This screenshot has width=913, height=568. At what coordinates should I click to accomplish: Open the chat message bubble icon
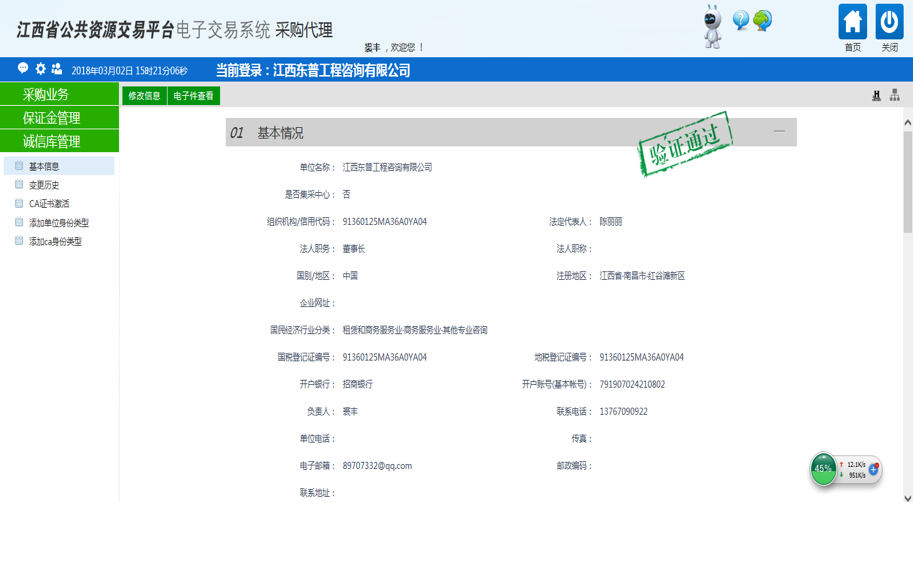(x=23, y=69)
